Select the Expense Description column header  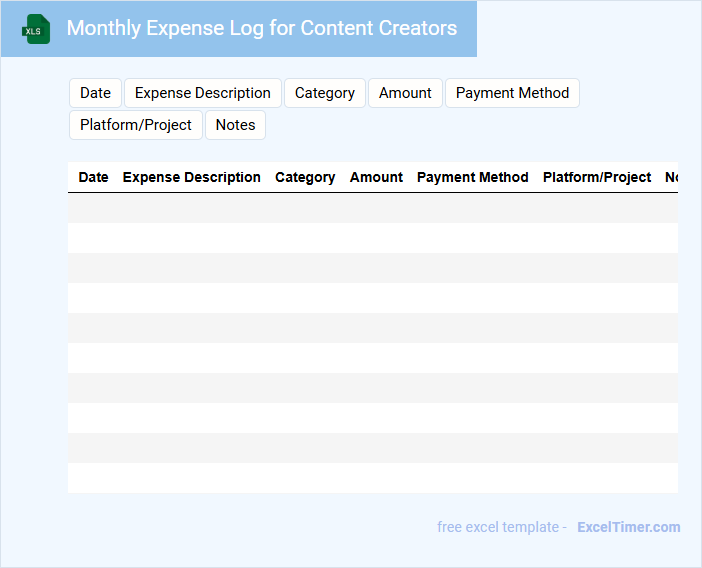pos(191,177)
